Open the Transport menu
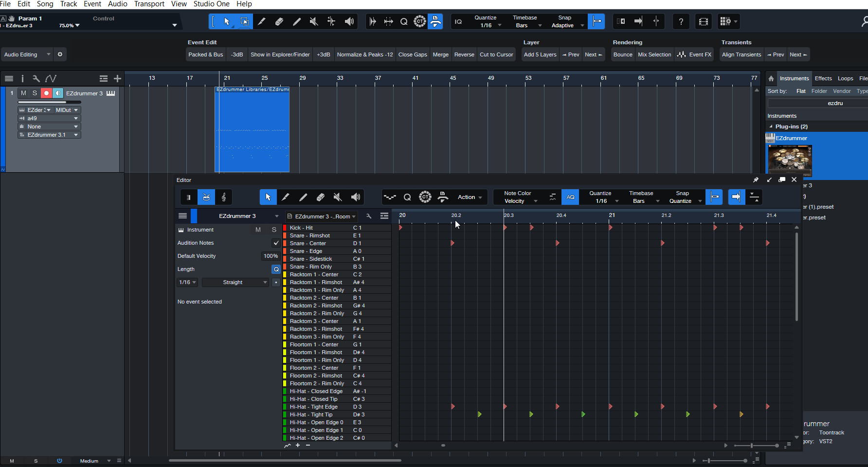Viewport: 868px width, 467px height. (x=149, y=4)
